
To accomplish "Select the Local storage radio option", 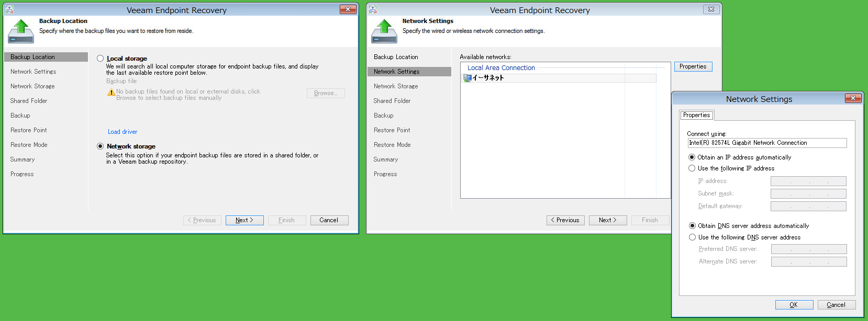I will [x=100, y=59].
